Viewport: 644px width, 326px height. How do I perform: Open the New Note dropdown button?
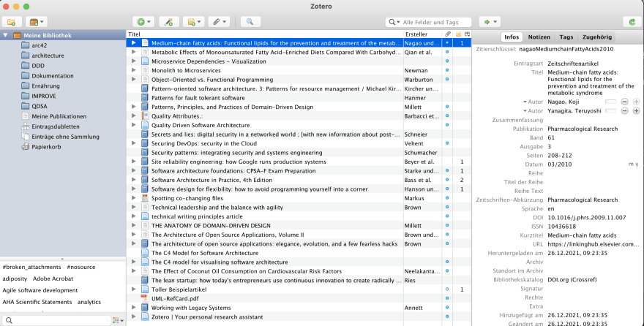pos(193,22)
